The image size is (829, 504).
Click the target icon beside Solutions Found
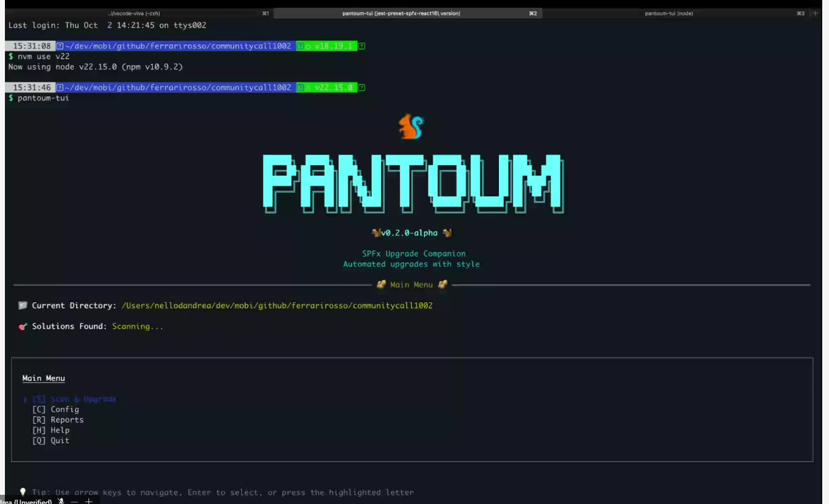click(23, 326)
